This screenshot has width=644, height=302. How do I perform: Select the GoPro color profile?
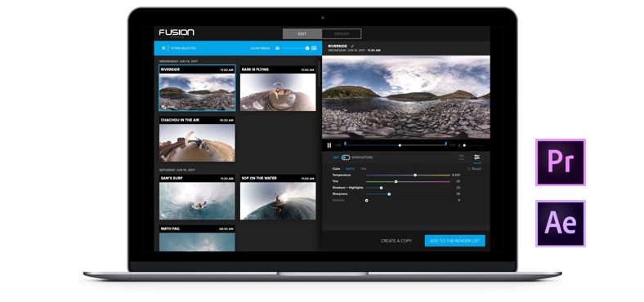[350, 169]
